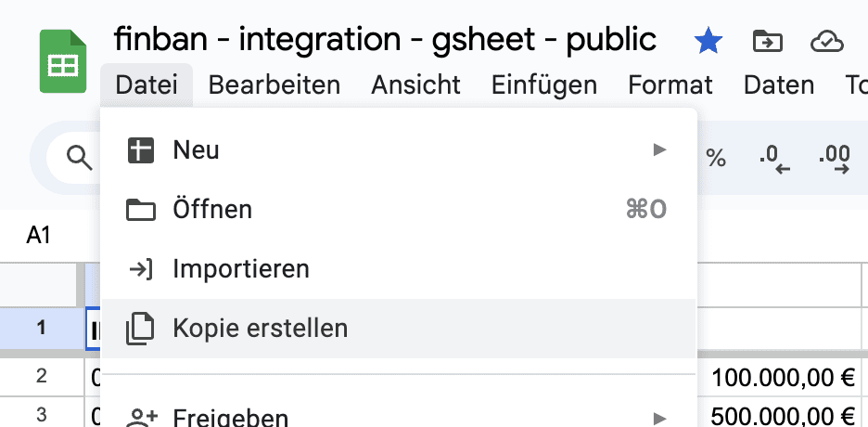Select Importieren in the Datei menu
Screen dimensions: 868x427
241,269
